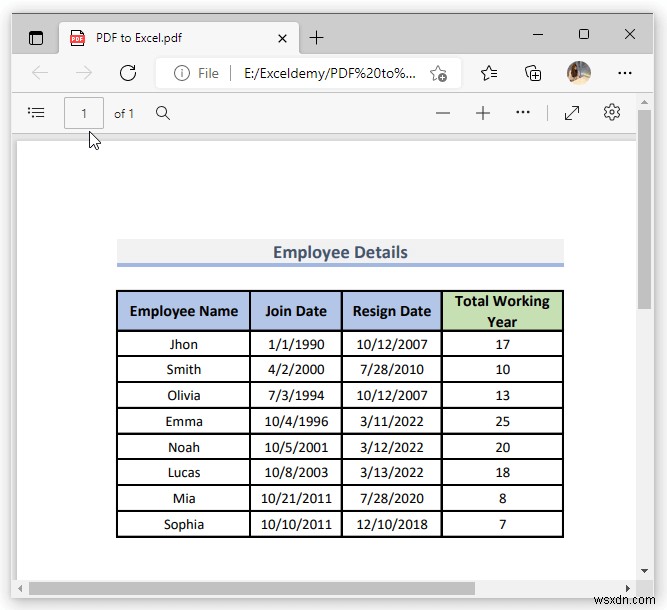
Task: Add this page to favorites
Action: pyautogui.click(x=438, y=74)
